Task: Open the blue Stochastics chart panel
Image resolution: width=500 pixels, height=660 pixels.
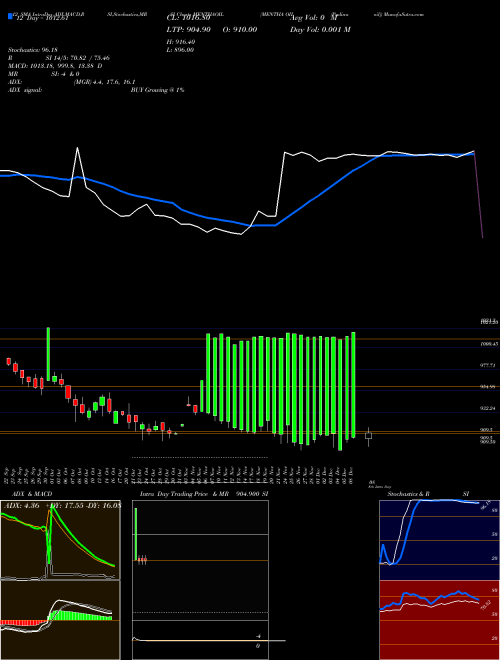Action: [439, 540]
